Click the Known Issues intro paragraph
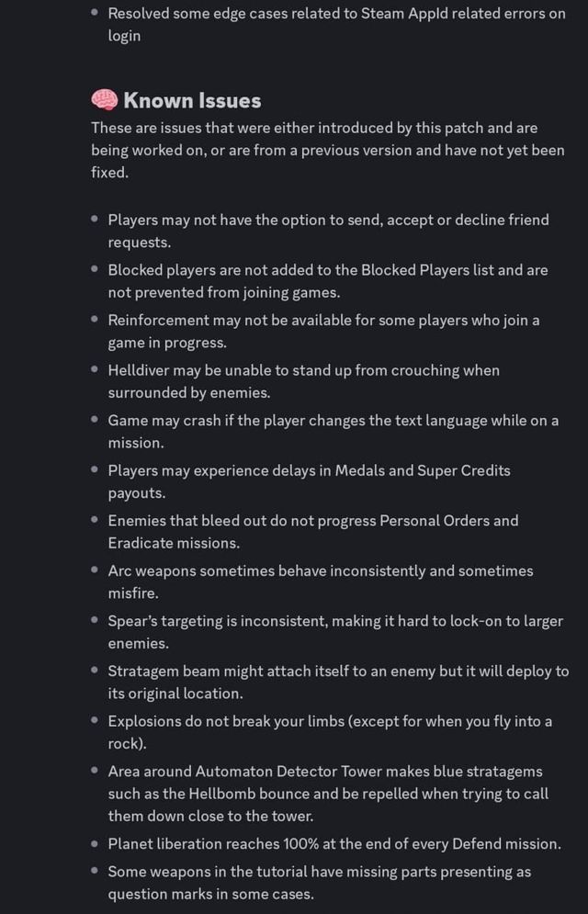The width and height of the screenshot is (588, 914). [x=327, y=150]
